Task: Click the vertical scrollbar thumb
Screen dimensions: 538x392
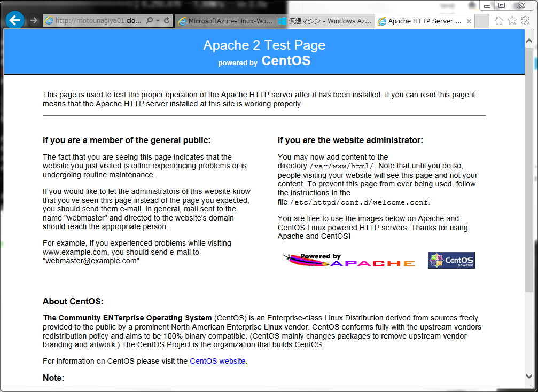Action: coord(529,170)
